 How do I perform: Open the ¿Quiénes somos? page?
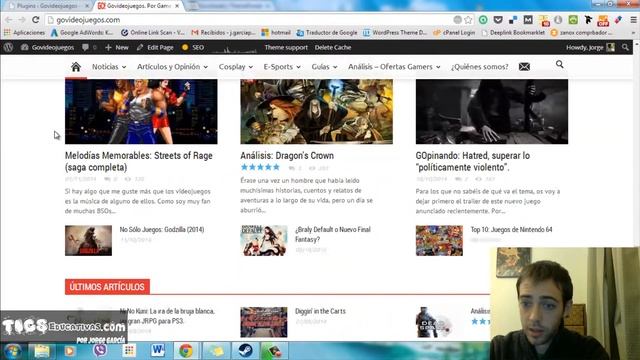pyautogui.click(x=480, y=67)
